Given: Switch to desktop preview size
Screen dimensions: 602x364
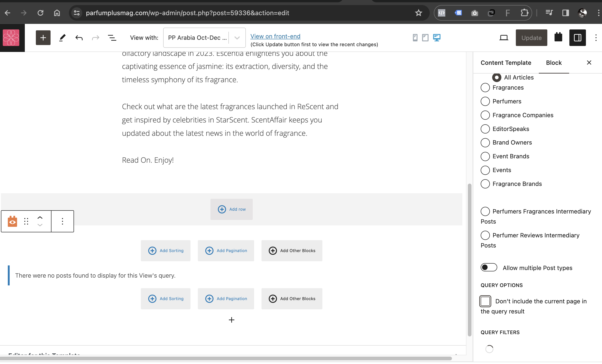Looking at the screenshot, I should pyautogui.click(x=437, y=38).
